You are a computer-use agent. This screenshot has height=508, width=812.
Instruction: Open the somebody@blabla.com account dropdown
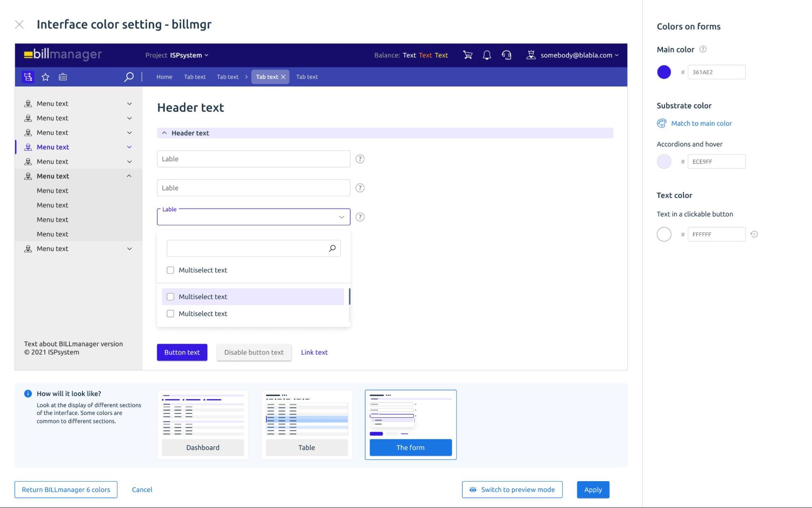coord(579,55)
